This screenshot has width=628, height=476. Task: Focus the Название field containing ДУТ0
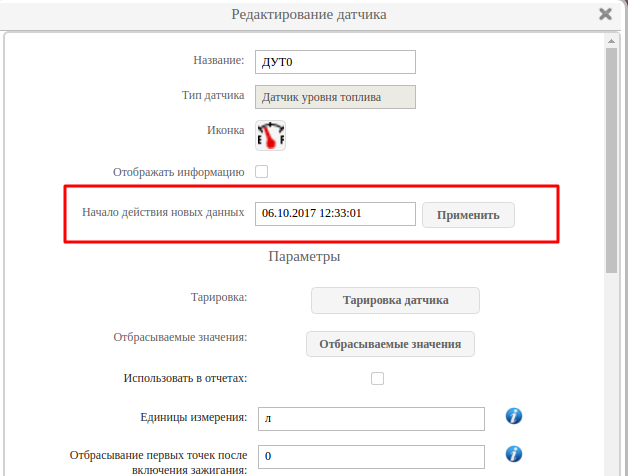click(x=334, y=61)
